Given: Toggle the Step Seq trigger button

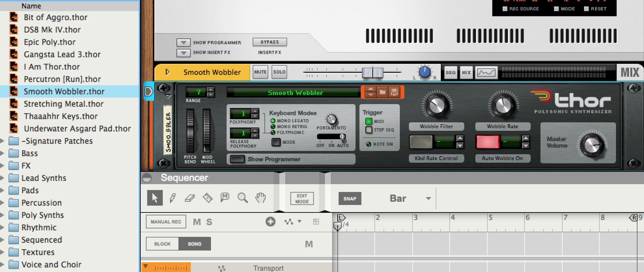Looking at the screenshot, I should pyautogui.click(x=369, y=130).
